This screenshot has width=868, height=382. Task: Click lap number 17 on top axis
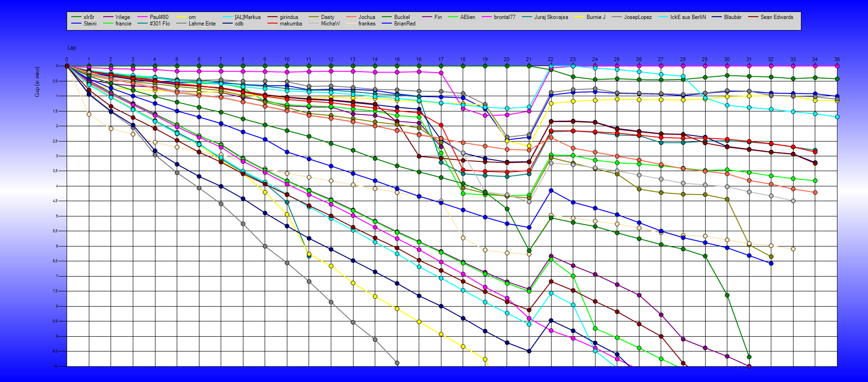[441, 59]
